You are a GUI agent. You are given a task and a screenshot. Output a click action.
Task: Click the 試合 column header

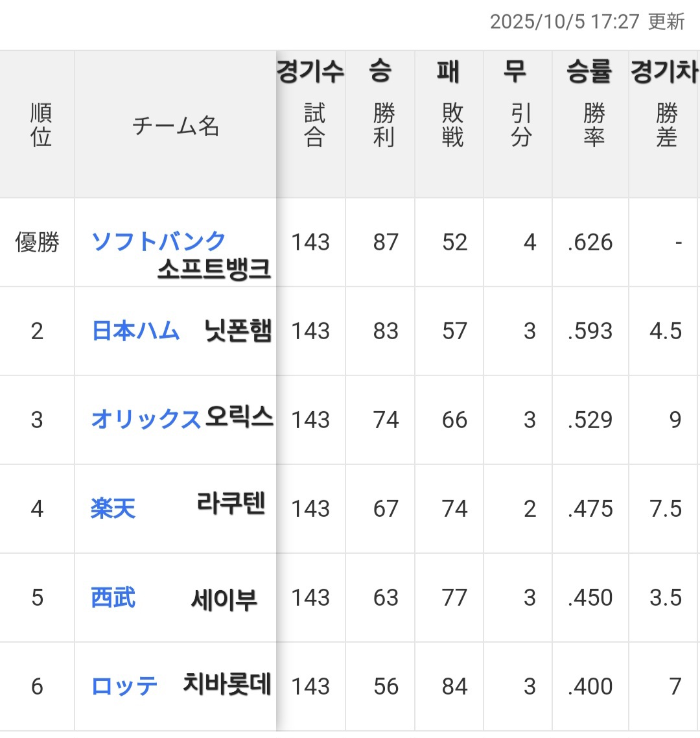[314, 125]
